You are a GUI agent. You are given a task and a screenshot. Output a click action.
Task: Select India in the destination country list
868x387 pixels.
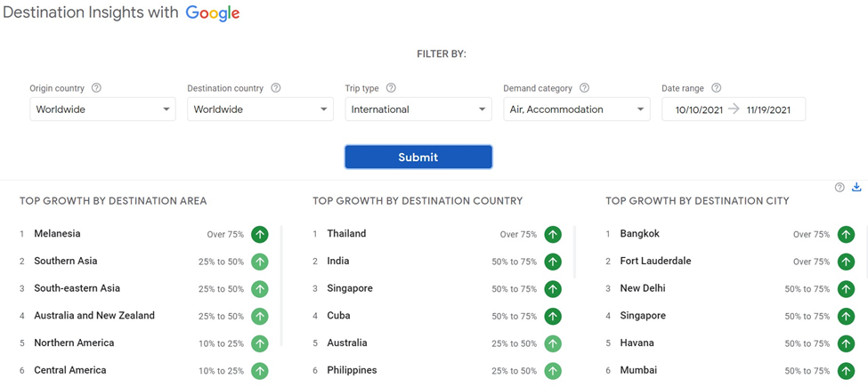coord(338,261)
